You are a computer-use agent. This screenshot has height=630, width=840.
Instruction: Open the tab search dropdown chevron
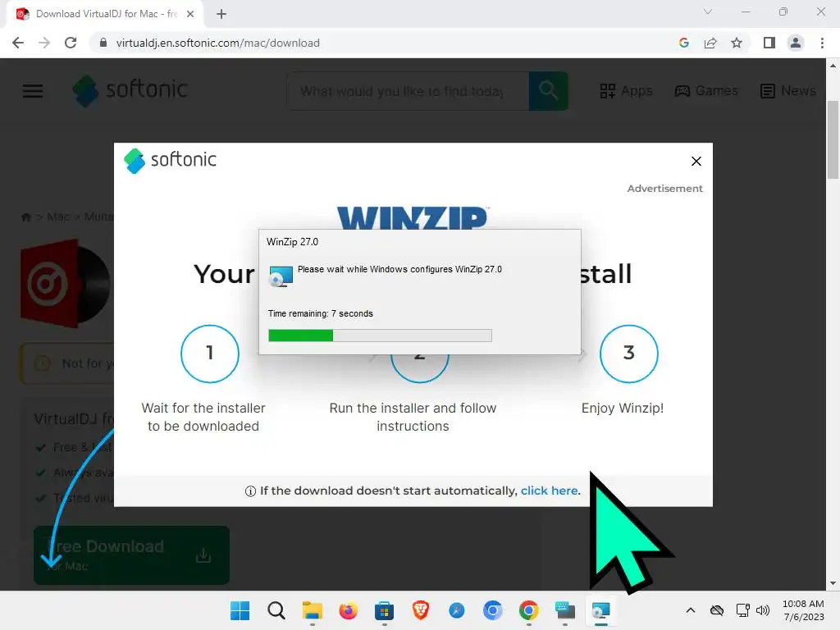[708, 11]
